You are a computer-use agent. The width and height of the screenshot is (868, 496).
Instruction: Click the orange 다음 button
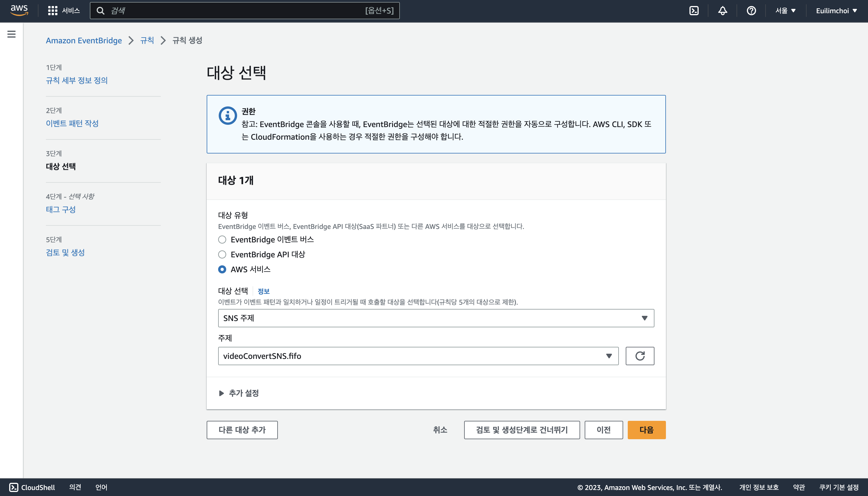click(646, 430)
